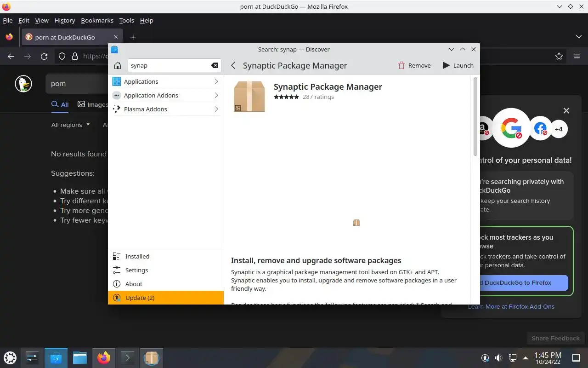Open Firefox Tools menu
588x368 pixels.
click(x=126, y=20)
